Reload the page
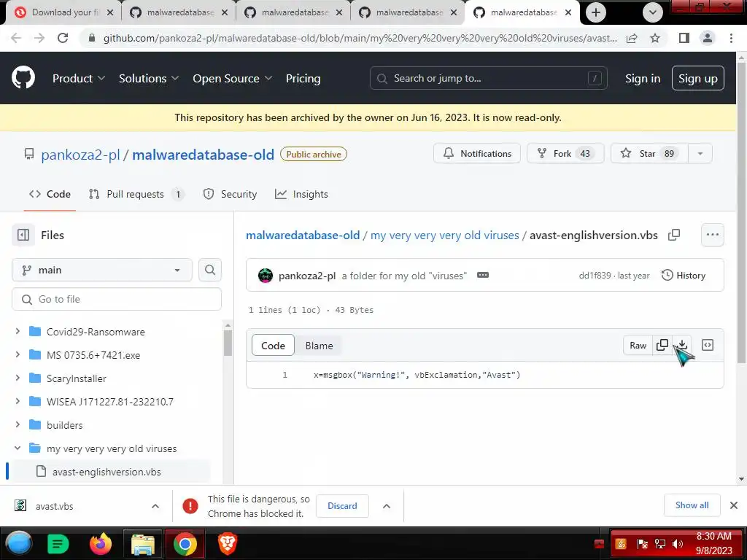The image size is (747, 560). pos(63,38)
